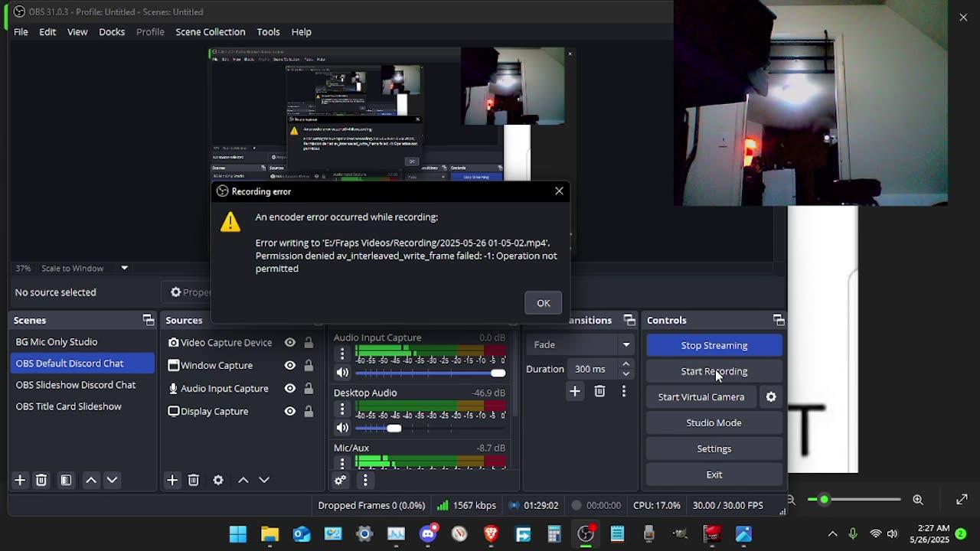
Task: Remove selected scene with trash icon
Action: (x=41, y=480)
